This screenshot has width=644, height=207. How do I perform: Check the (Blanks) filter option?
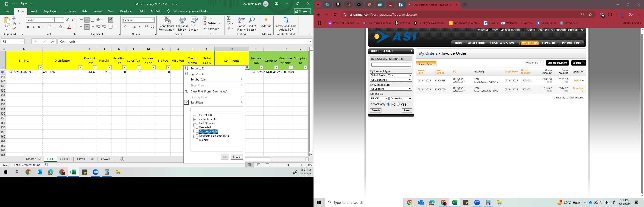pyautogui.click(x=197, y=140)
